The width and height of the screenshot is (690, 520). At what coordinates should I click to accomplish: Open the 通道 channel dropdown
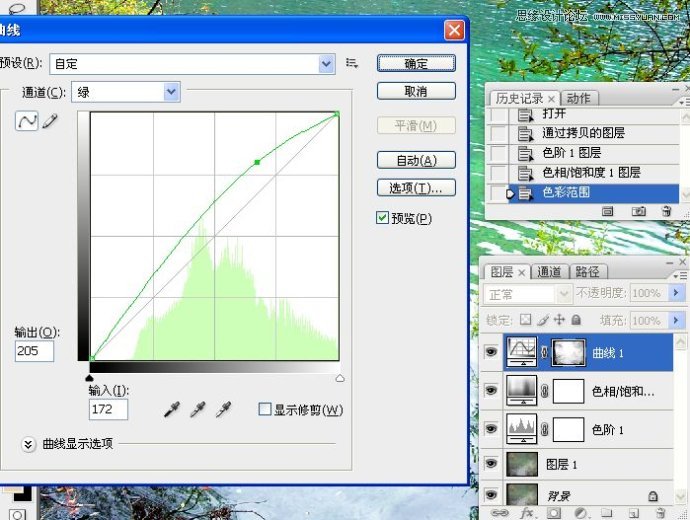point(172,92)
